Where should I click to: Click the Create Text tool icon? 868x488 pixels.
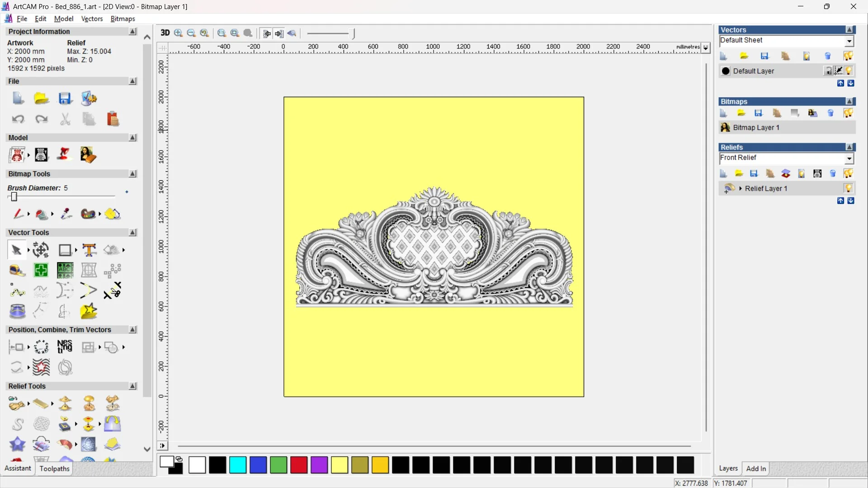pos(89,250)
